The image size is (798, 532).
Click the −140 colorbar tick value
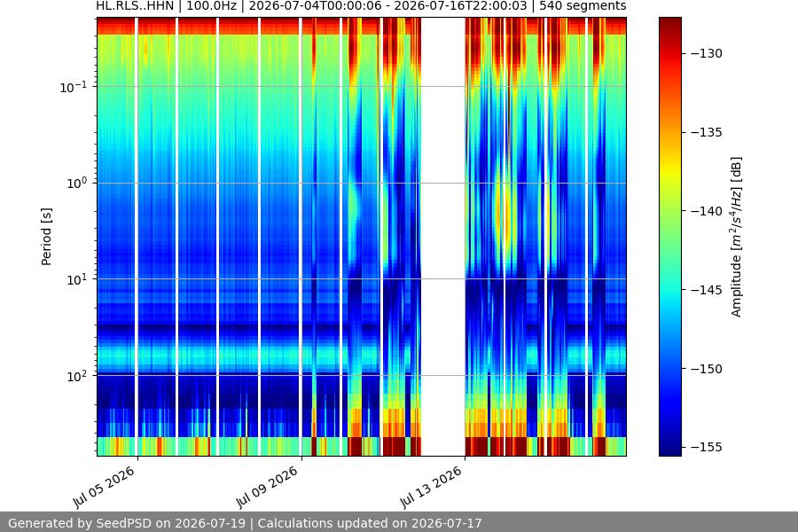tap(706, 211)
